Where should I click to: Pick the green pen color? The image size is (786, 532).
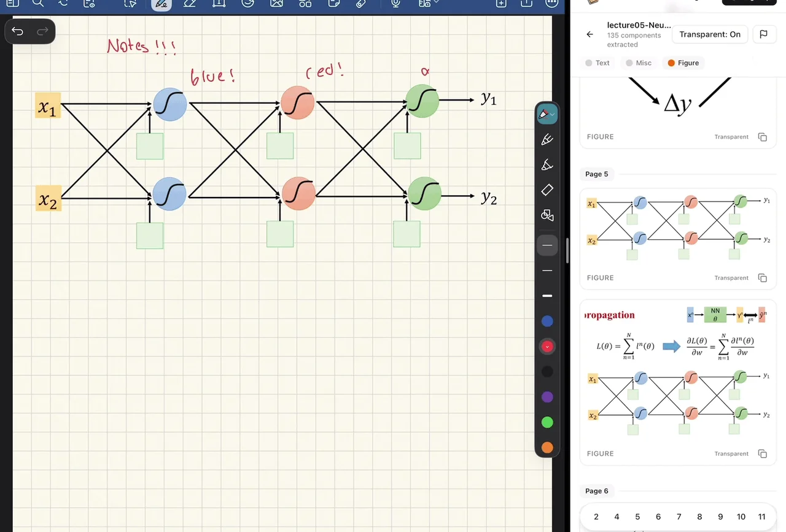click(x=547, y=422)
